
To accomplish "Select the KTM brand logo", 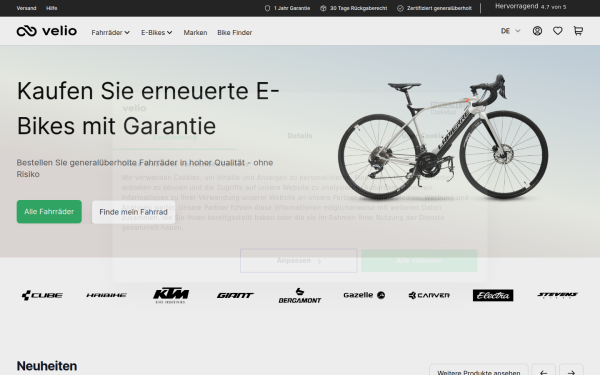I will (171, 295).
